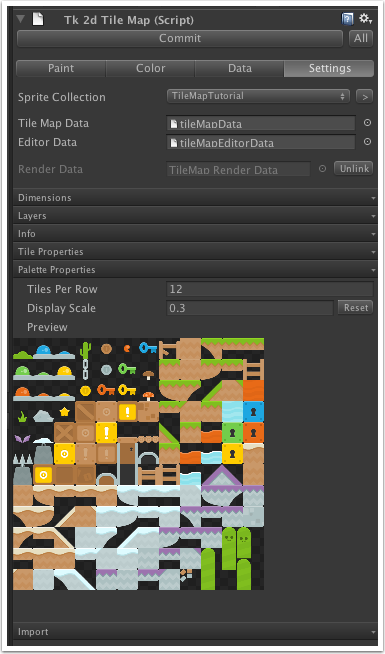Click the Display Scale value field
This screenshot has width=385, height=654.
pos(250,308)
